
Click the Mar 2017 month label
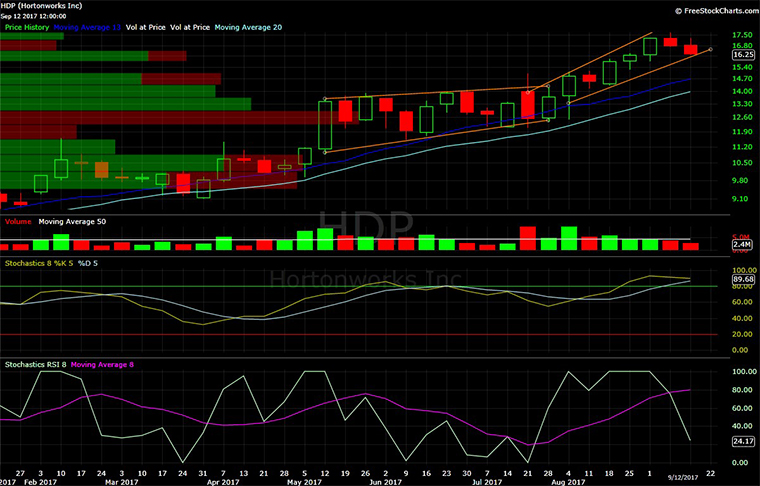(x=122, y=482)
